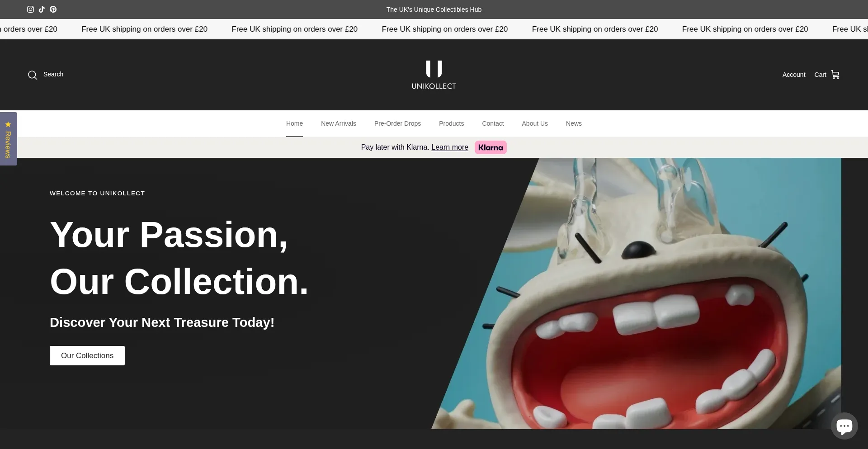Screen dimensions: 868x449
Task: Open the Shopify chat bubble
Action: 844,425
